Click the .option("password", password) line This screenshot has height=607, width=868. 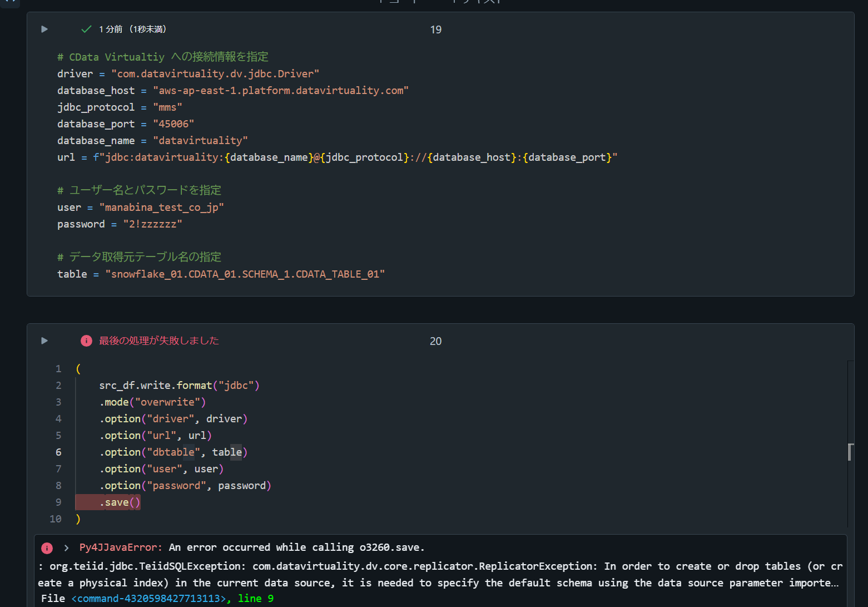185,485
